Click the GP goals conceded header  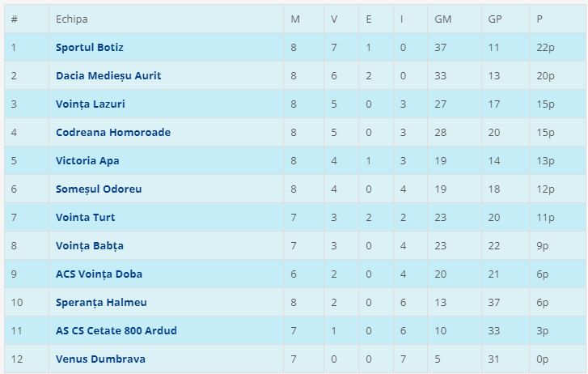(495, 19)
